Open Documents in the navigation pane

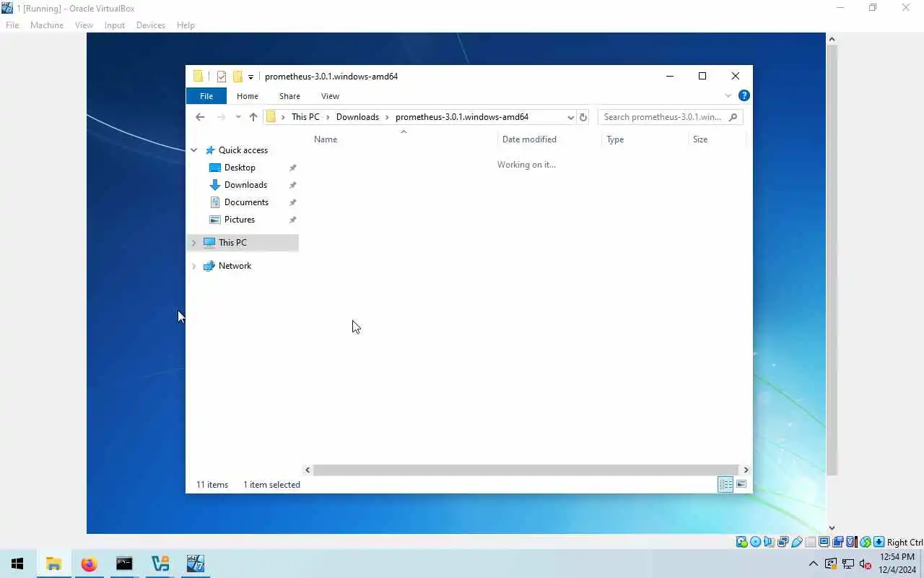click(x=246, y=202)
